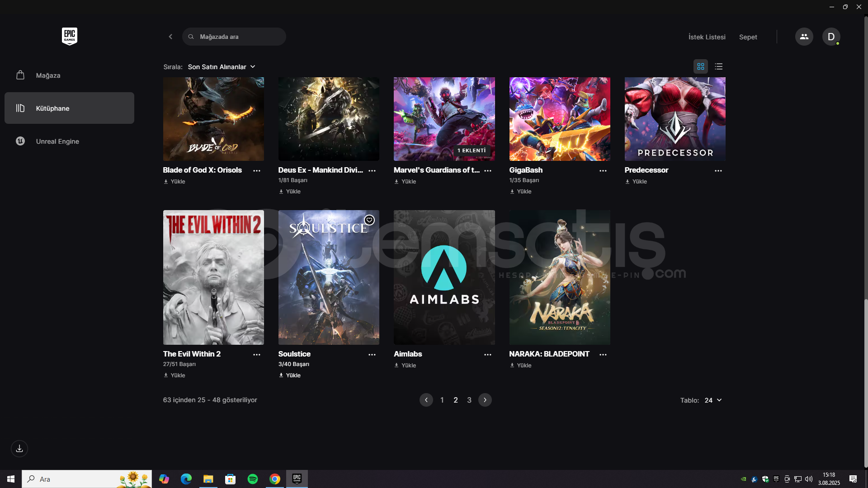Open the Marvel's Guardians cover art
The width and height of the screenshot is (868, 488).
[x=444, y=119]
